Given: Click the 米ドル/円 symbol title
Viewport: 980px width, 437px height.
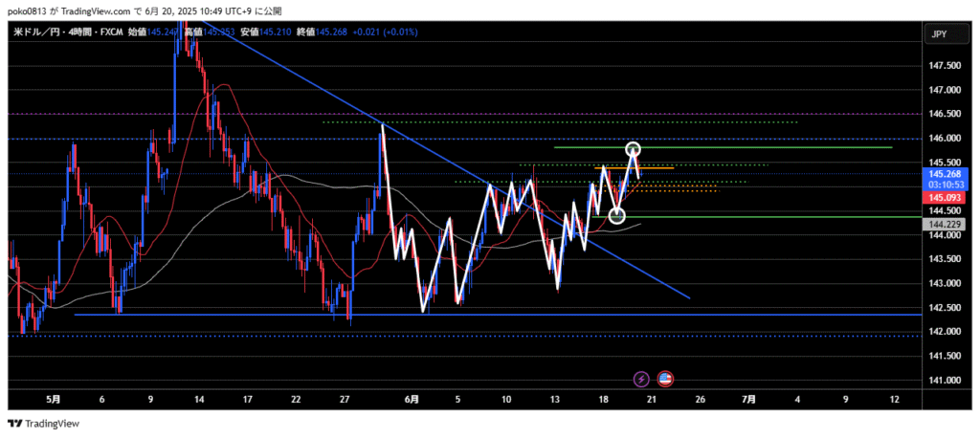Looking at the screenshot, I should (x=36, y=33).
